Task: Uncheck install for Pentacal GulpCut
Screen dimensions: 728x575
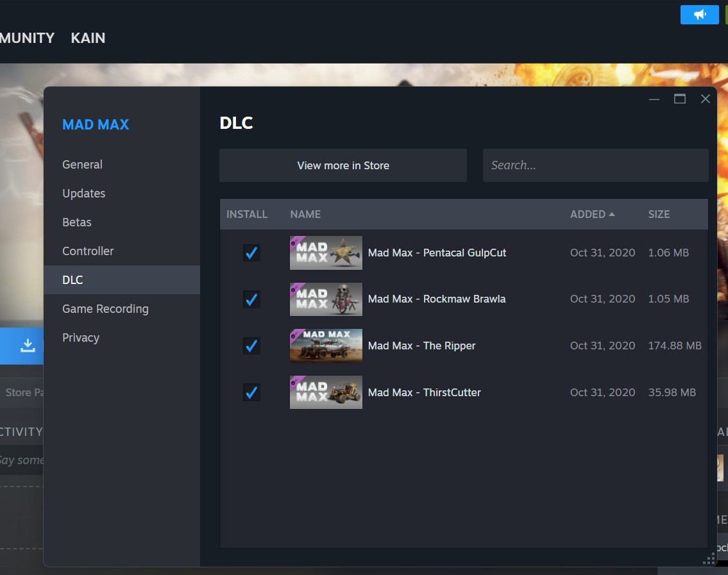Action: (x=251, y=253)
